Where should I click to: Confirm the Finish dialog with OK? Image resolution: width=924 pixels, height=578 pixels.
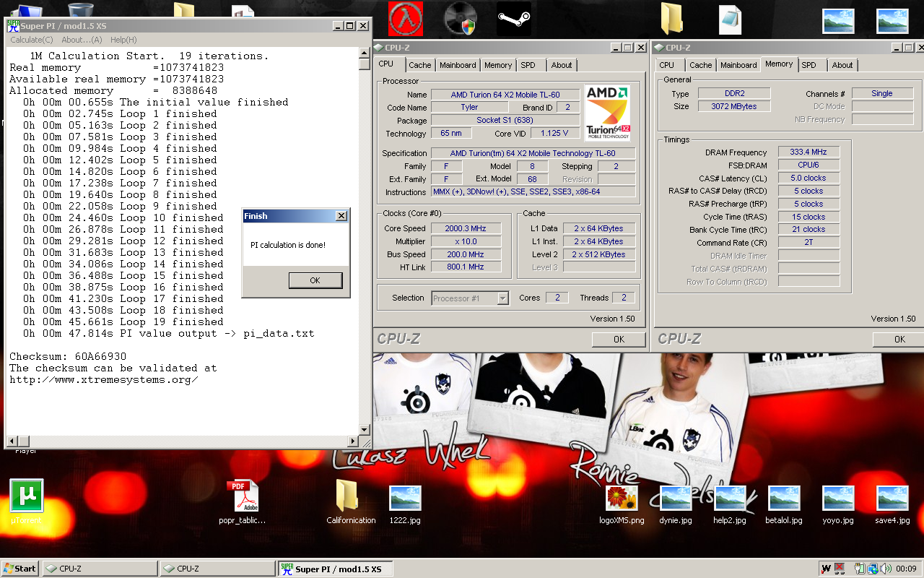pyautogui.click(x=315, y=280)
